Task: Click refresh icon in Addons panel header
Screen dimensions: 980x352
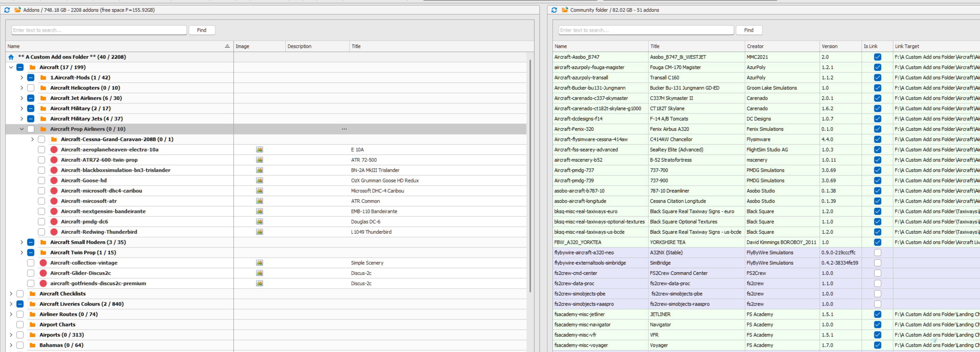Action: click(7, 10)
